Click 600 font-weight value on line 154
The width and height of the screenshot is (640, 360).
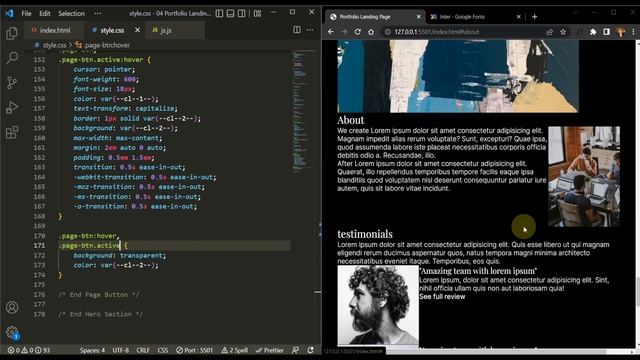click(129, 79)
